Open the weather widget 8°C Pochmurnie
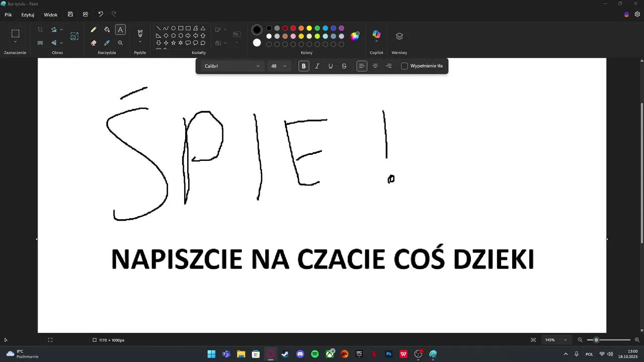Viewport: 644px width, 362px height. pos(22,354)
